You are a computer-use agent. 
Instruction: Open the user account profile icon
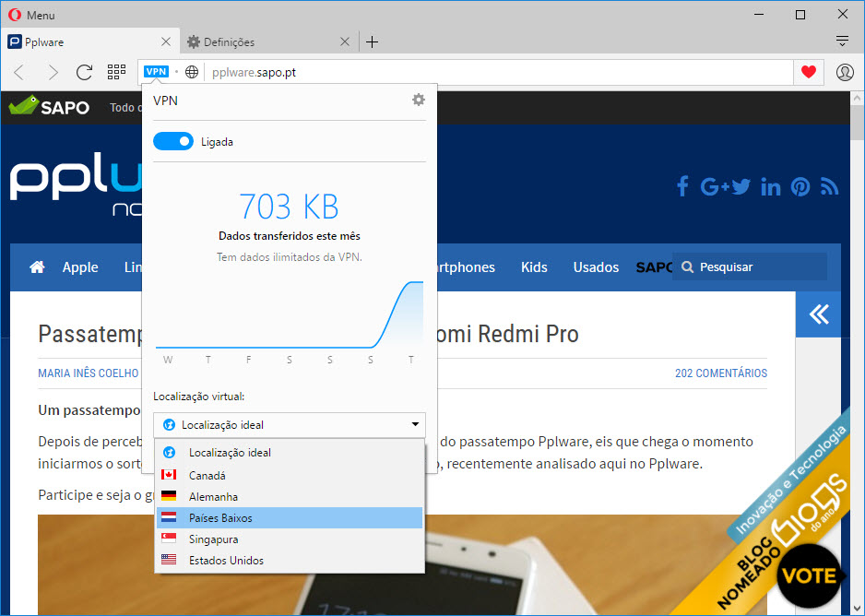[x=845, y=72]
